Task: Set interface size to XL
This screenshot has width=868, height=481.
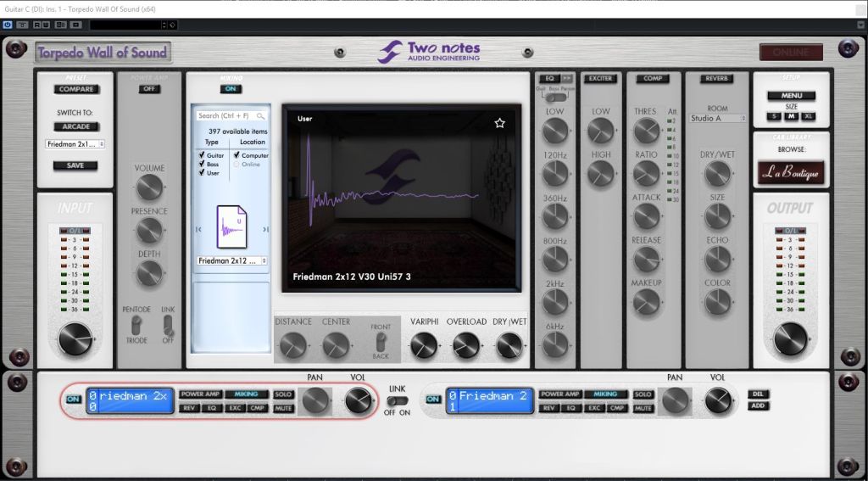Action: tap(809, 116)
